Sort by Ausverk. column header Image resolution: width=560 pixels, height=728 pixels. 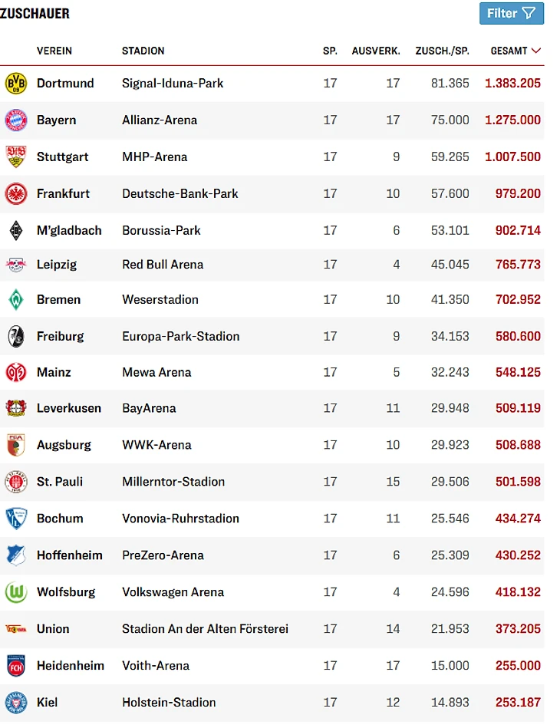coord(376,51)
